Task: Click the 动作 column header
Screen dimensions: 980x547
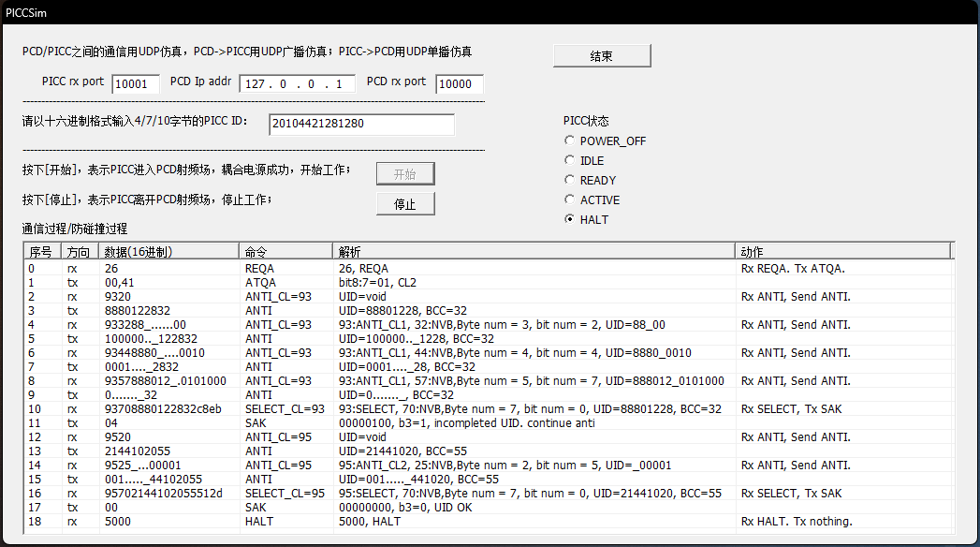Action: [842, 252]
